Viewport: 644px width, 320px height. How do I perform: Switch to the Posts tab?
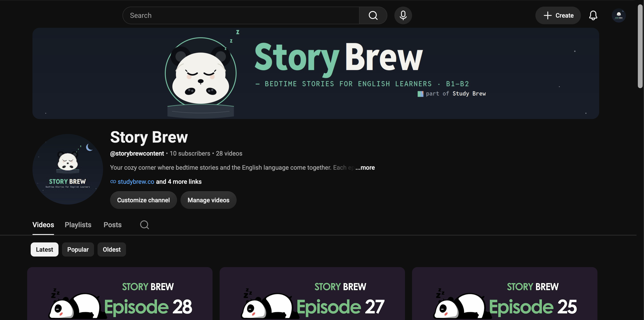point(113,225)
